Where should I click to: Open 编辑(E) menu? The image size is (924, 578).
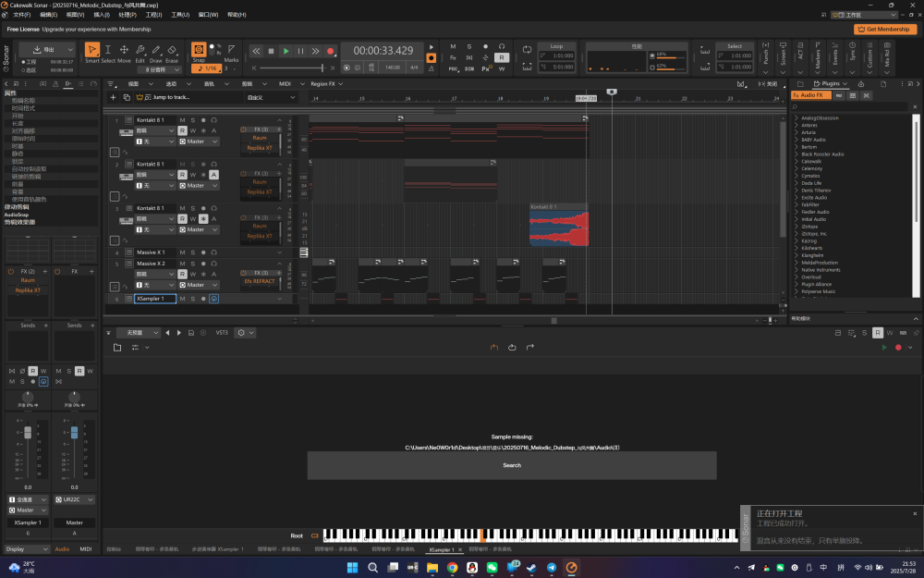click(x=48, y=15)
